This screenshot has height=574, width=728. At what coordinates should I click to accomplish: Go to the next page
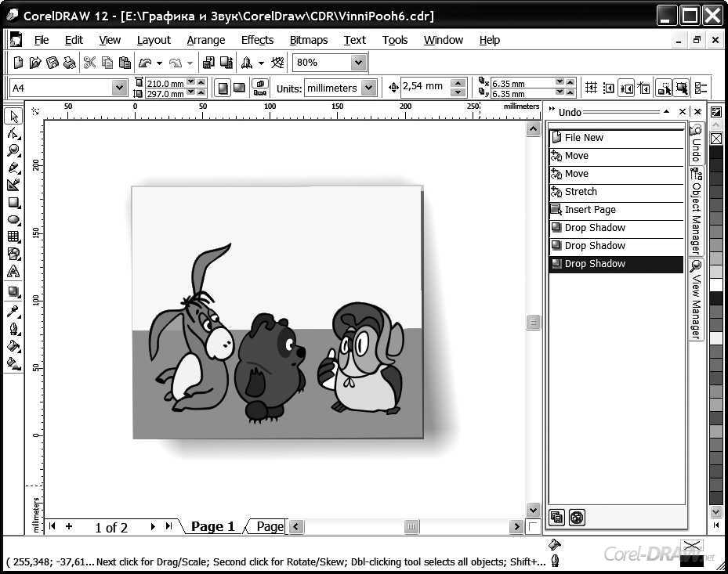pyautogui.click(x=153, y=526)
